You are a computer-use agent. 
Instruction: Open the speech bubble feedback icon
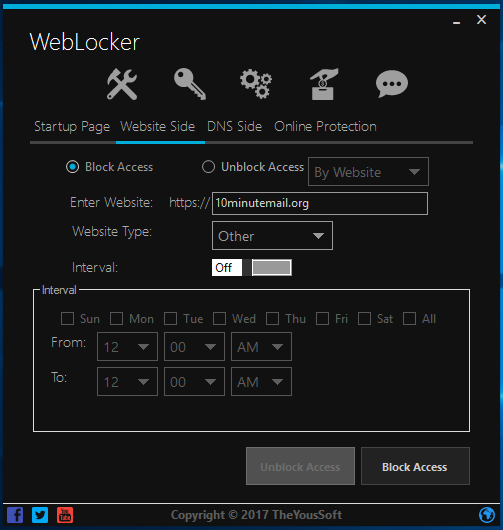point(392,84)
